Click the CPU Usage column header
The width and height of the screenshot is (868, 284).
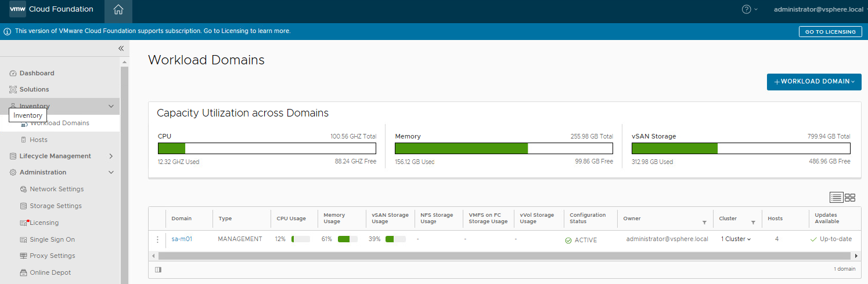(291, 219)
